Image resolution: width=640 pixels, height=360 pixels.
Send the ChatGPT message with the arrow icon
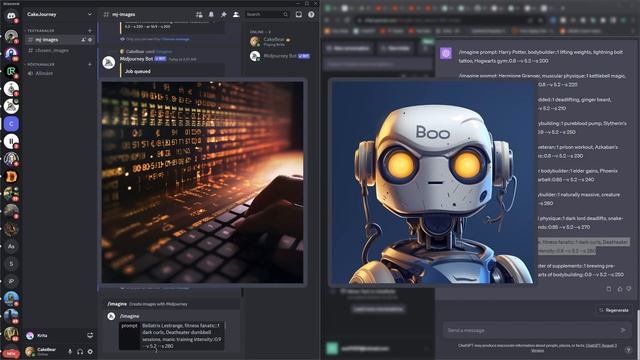click(623, 330)
